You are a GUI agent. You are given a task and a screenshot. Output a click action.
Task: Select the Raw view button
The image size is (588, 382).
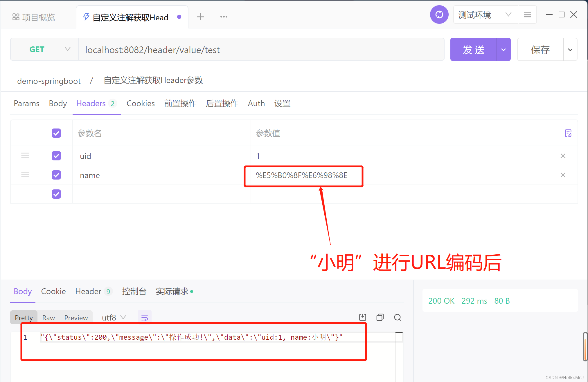[48, 318]
